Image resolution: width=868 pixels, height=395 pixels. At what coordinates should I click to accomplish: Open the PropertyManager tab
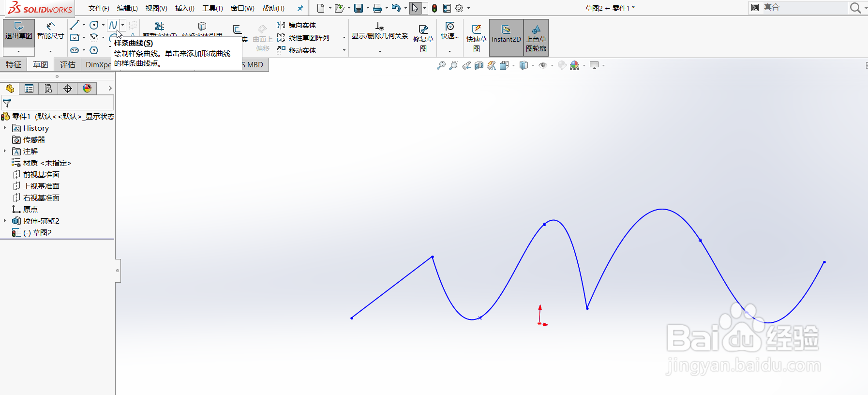29,89
